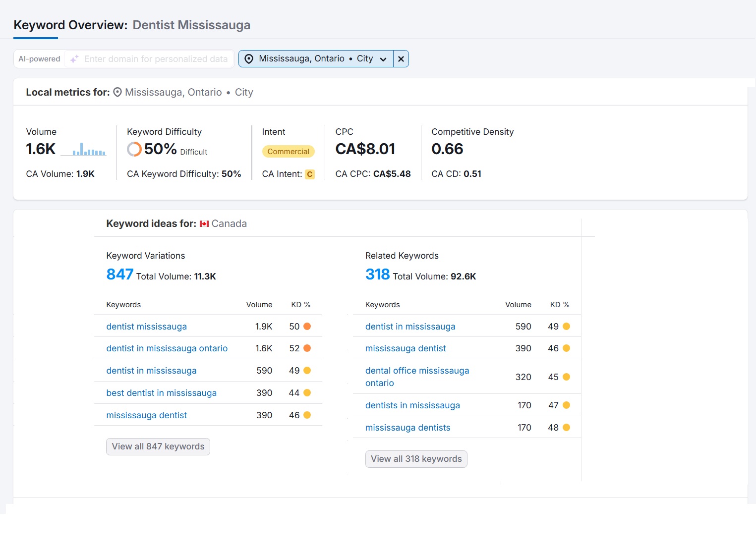The height and width of the screenshot is (551, 756).
Task: Click the 318 related keywords count
Action: click(377, 275)
